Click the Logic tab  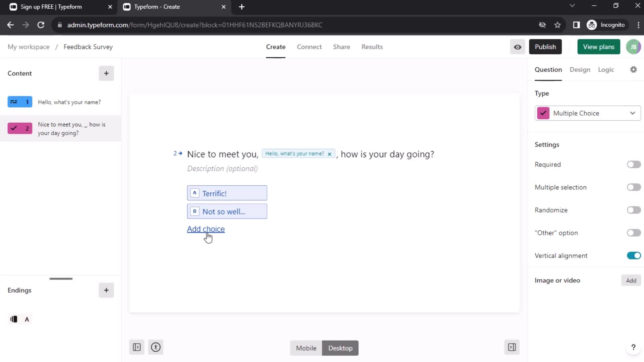(606, 70)
